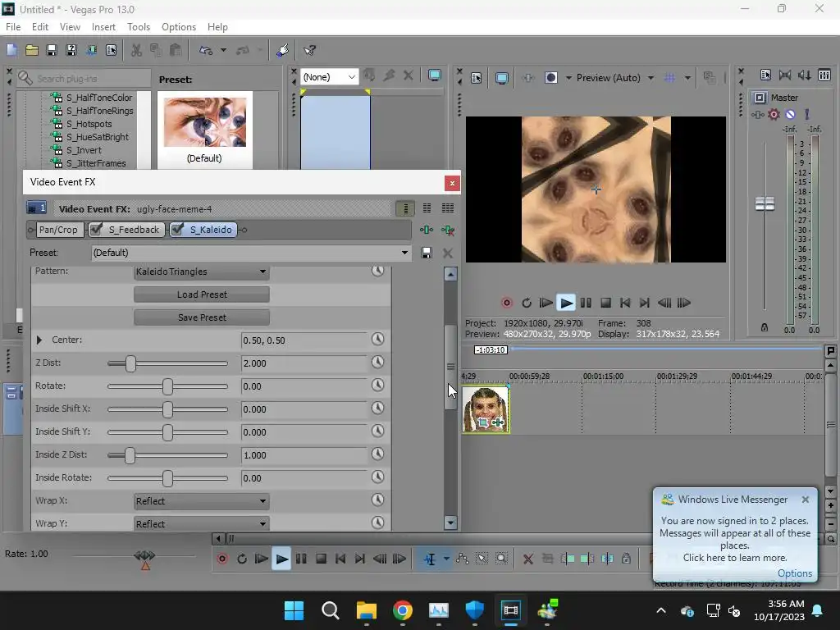The height and width of the screenshot is (630, 840).
Task: Open the Pattern Kaleido Triangles dropdown
Action: tap(202, 272)
